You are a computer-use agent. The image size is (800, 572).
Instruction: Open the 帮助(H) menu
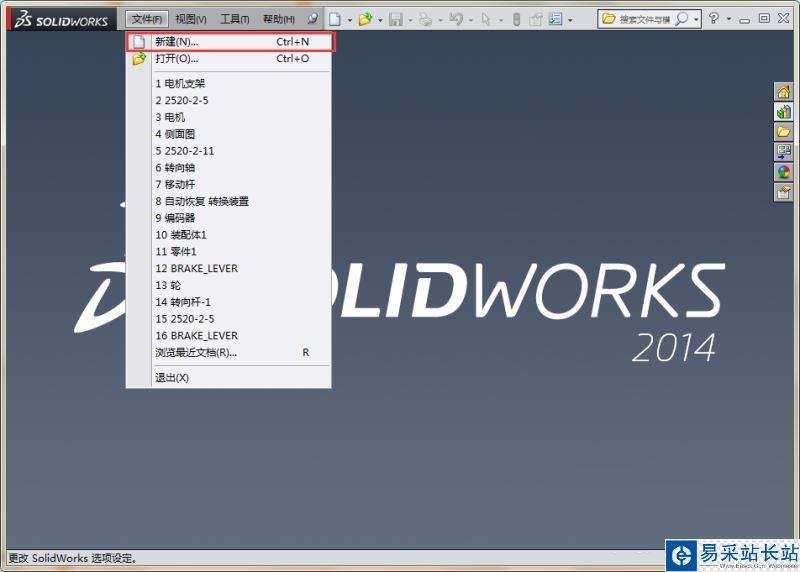(x=279, y=19)
